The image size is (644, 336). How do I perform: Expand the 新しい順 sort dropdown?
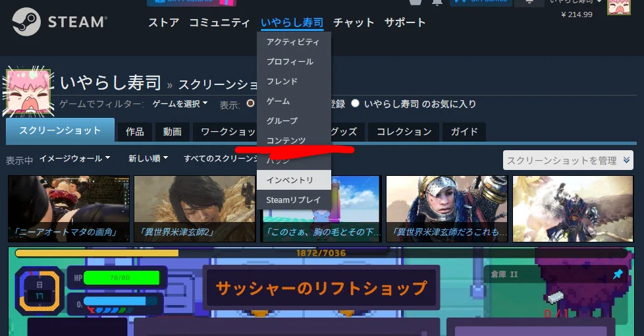(148, 159)
